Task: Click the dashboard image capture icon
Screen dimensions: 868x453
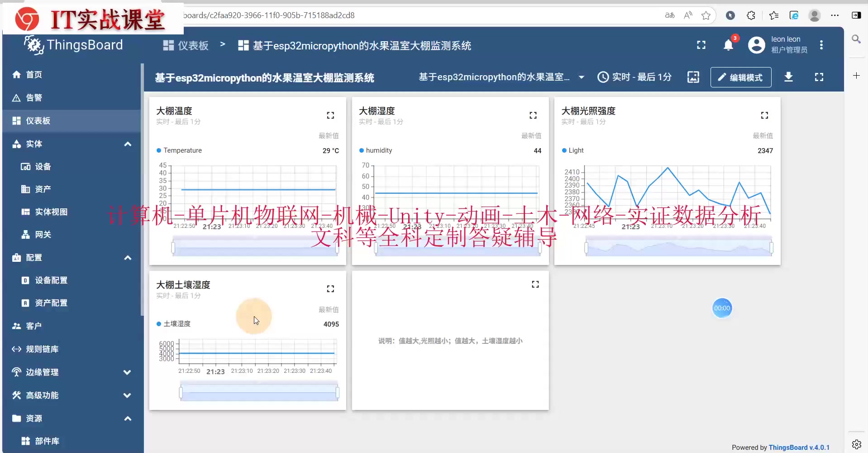Action: pos(693,77)
